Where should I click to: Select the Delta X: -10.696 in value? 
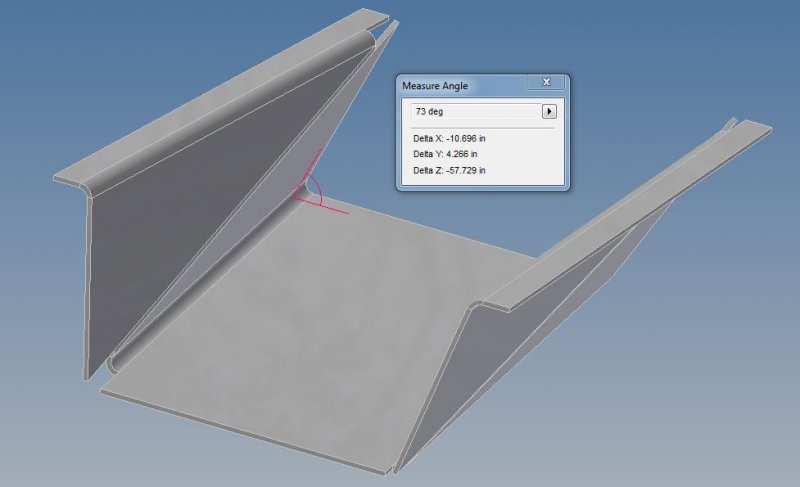coord(449,139)
